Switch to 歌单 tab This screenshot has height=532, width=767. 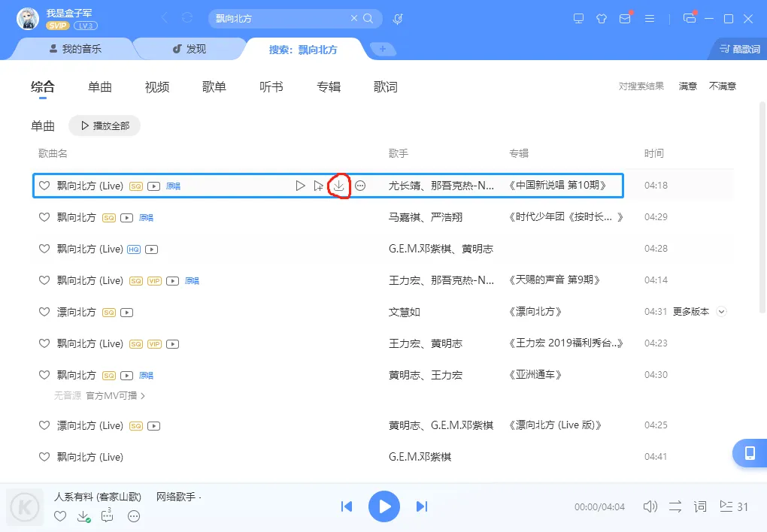tap(214, 87)
